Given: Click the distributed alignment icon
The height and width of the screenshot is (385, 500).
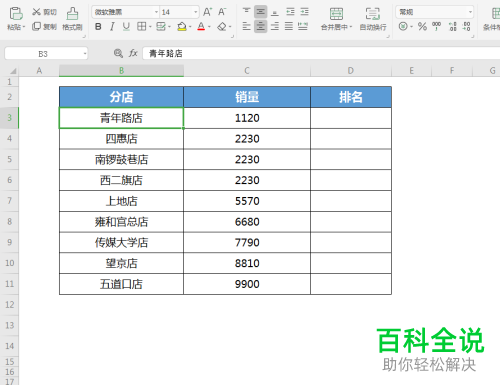Looking at the screenshot, I should coord(303,26).
